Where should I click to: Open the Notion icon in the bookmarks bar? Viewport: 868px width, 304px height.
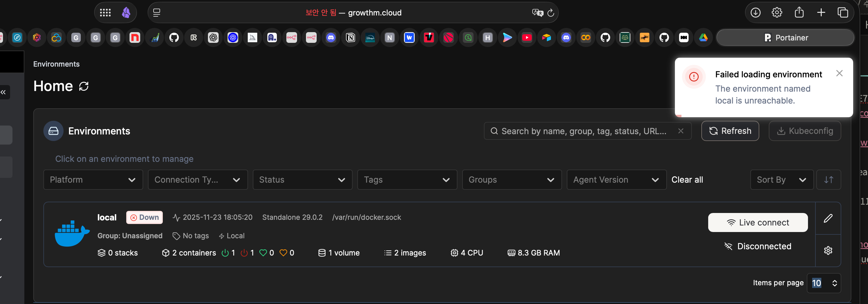[351, 37]
